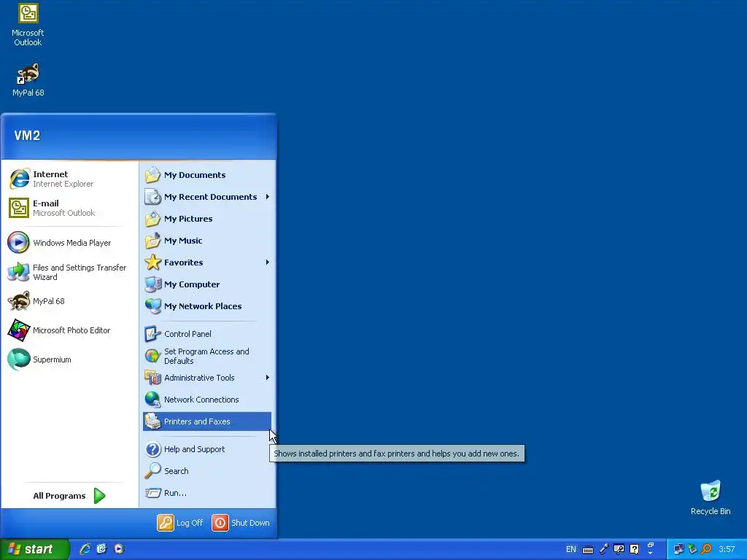Open Network Connections
The image size is (747, 560).
206,400
